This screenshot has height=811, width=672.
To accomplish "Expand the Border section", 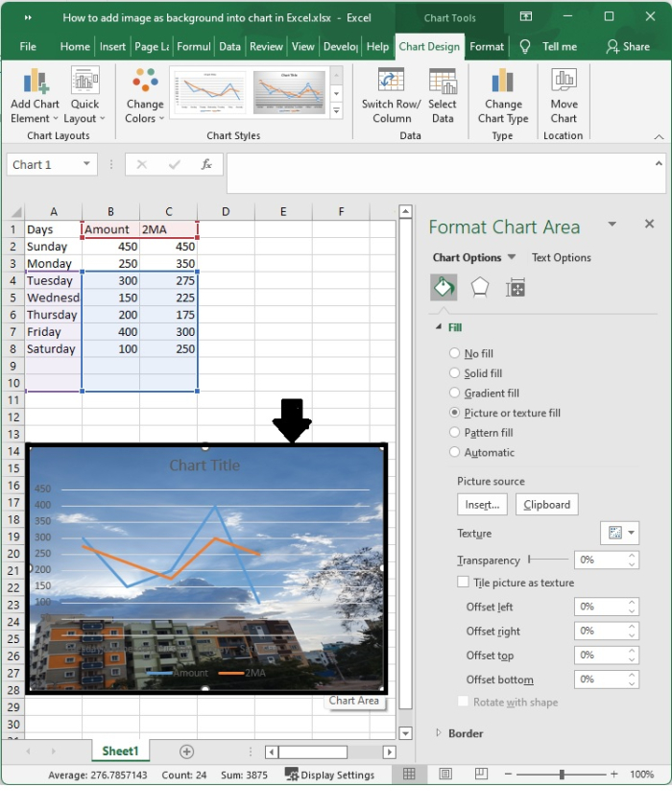I will coord(438,732).
